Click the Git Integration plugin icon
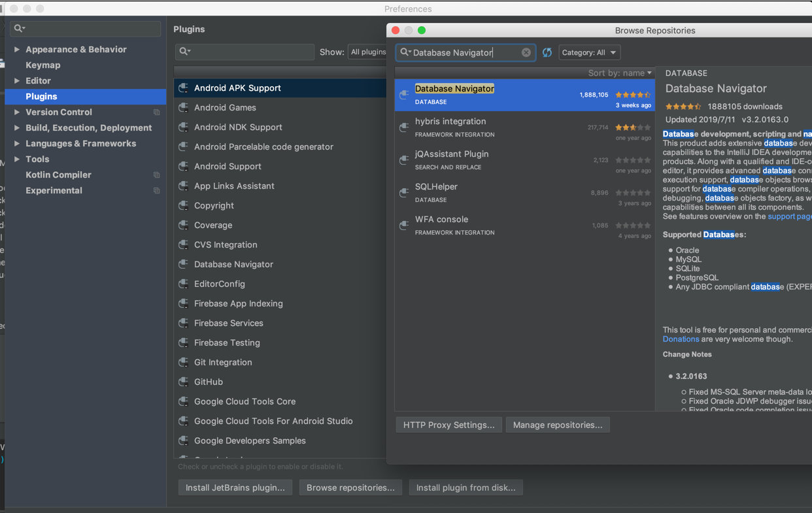Screen dimensions: 812x513 pos(184,363)
